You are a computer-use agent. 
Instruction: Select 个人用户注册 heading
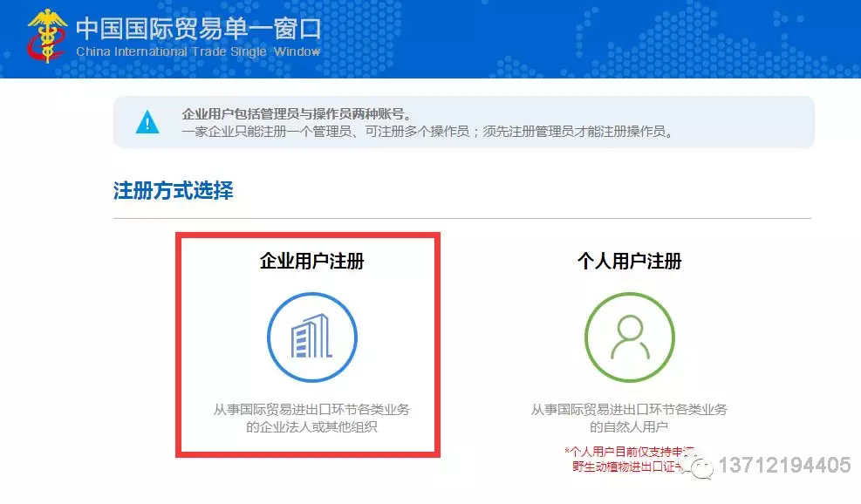pyautogui.click(x=629, y=261)
